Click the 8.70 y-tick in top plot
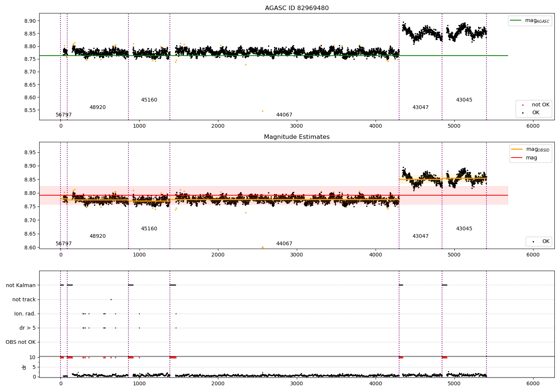The height and width of the screenshot is (392, 560). [x=30, y=72]
